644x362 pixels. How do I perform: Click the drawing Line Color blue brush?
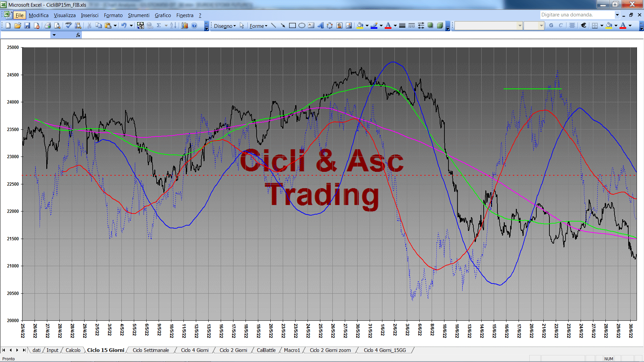[374, 25]
